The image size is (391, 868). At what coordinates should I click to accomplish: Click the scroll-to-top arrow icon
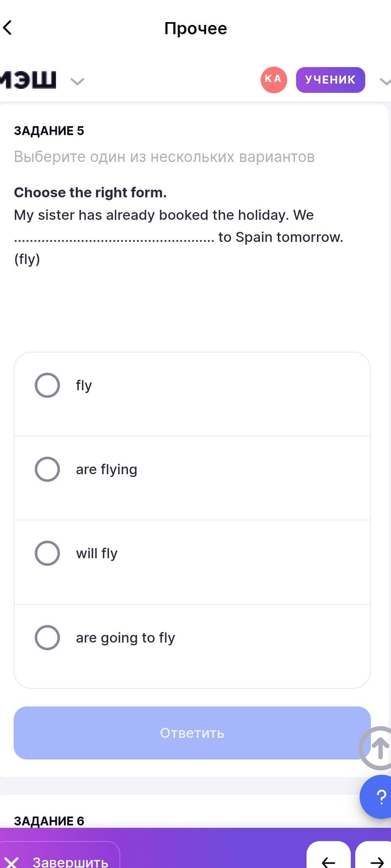377,748
